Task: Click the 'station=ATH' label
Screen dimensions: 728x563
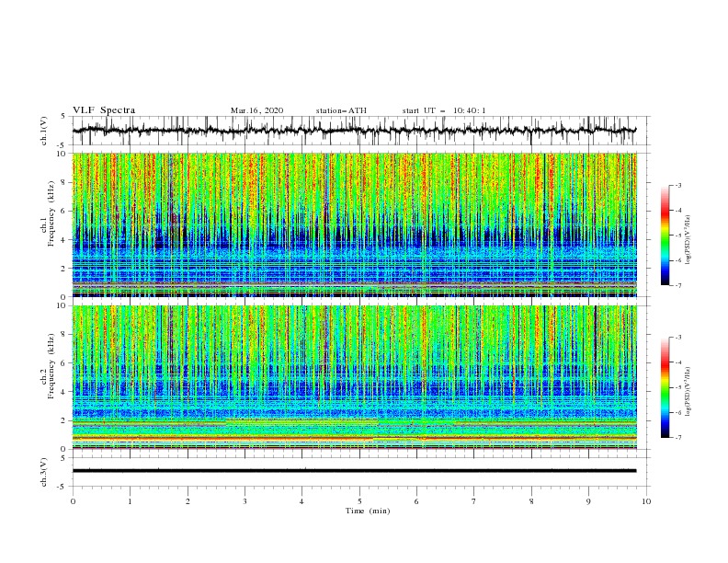Action: (341, 110)
